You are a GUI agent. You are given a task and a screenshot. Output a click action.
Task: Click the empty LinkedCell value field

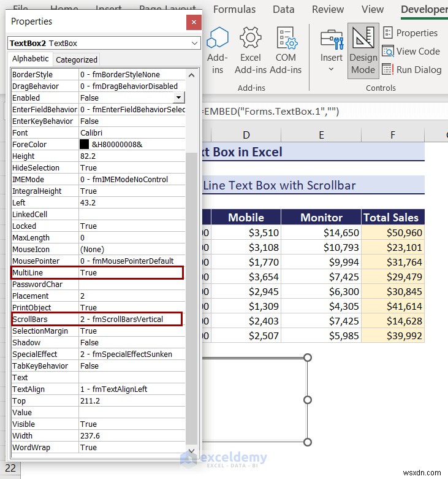132,215
